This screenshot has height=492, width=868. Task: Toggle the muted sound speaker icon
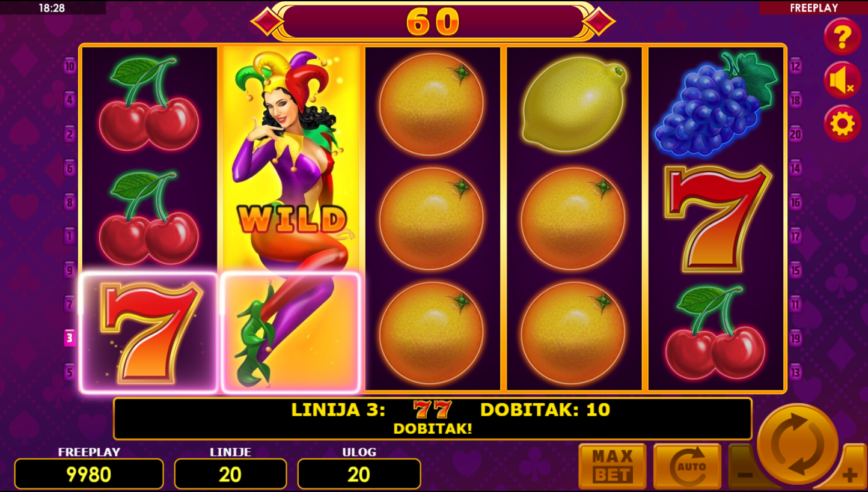842,80
